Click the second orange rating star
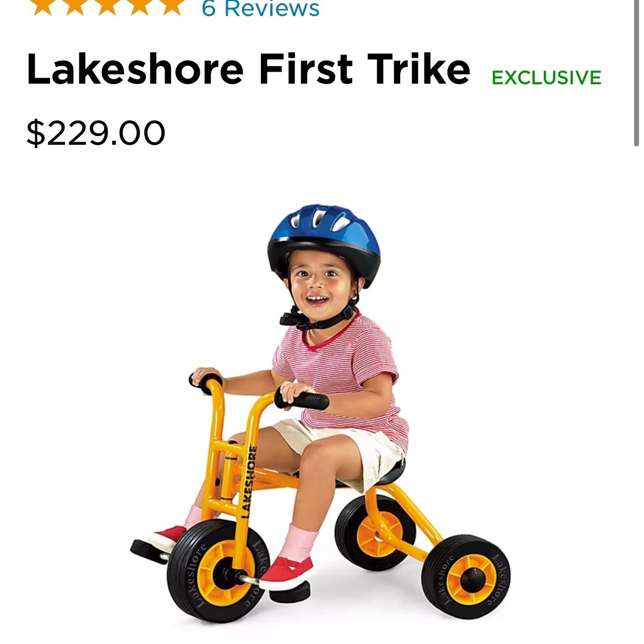This screenshot has height=644, width=644. (x=75, y=6)
